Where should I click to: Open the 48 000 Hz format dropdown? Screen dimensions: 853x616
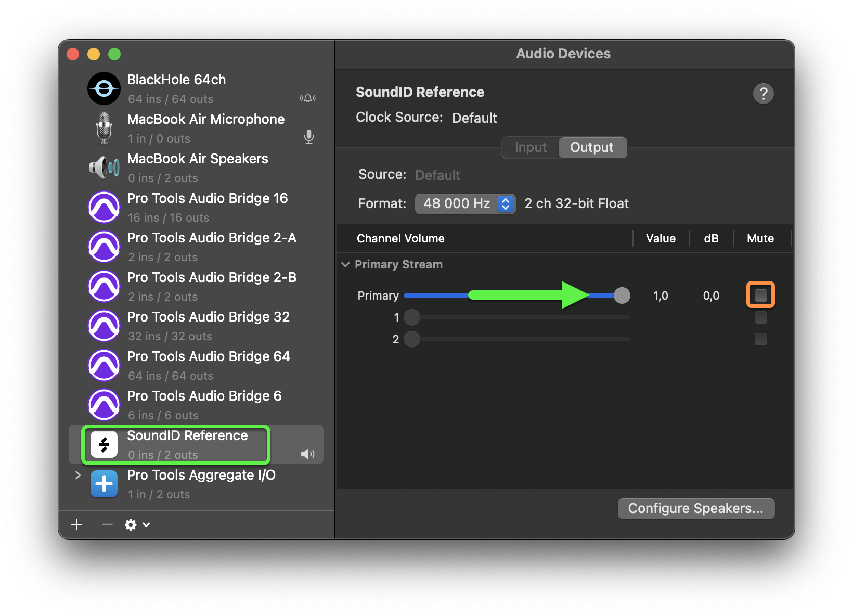(x=465, y=203)
